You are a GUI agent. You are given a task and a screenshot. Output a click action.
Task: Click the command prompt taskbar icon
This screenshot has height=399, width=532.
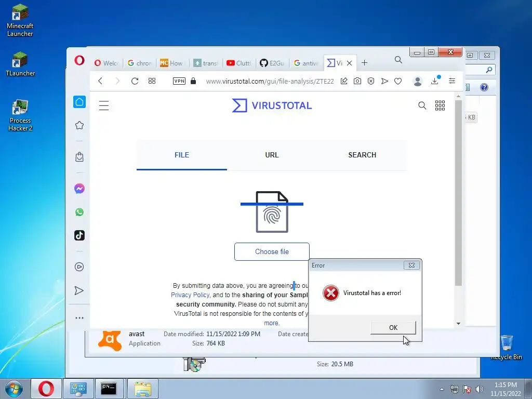(x=109, y=389)
